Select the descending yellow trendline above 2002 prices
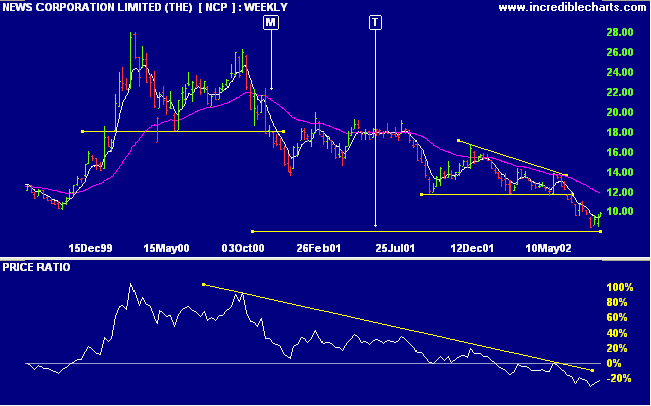 [x=513, y=158]
